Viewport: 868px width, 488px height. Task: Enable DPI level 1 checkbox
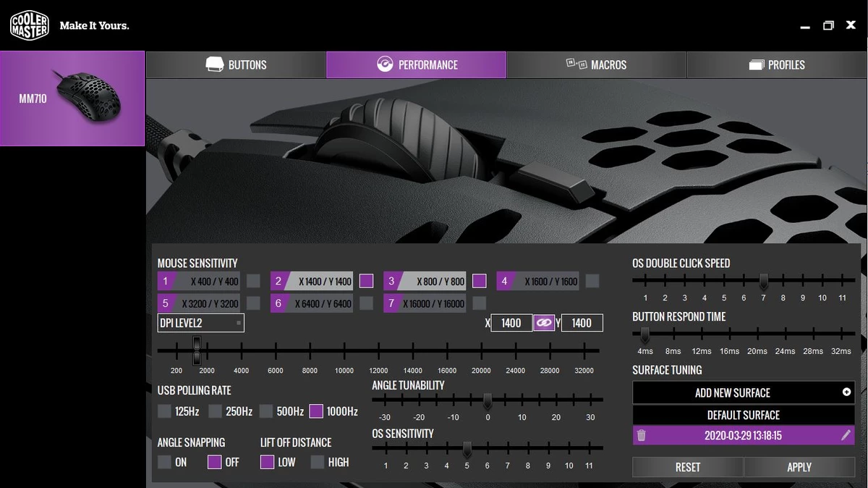[253, 281]
